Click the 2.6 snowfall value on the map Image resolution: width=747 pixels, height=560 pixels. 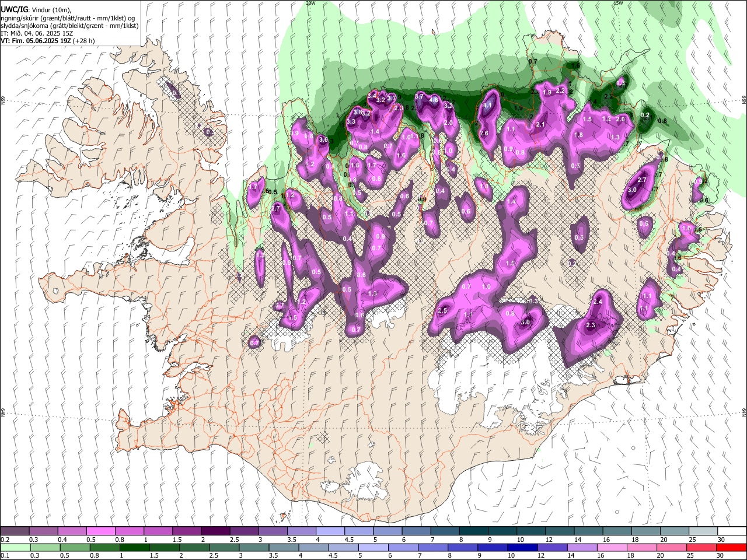pos(484,134)
